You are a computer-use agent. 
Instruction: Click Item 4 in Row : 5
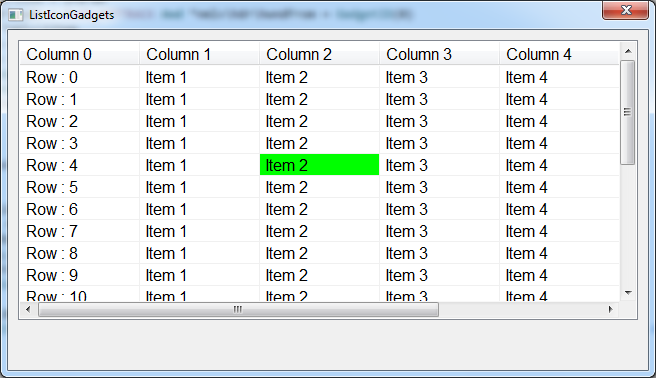(559, 187)
